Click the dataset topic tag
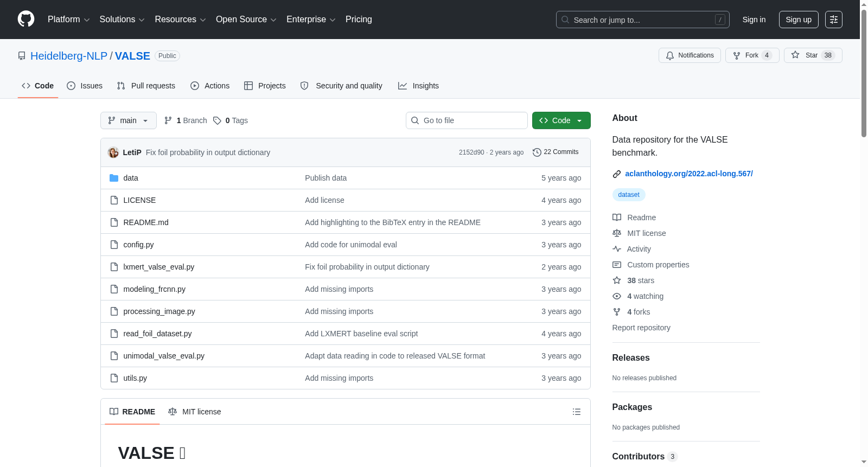 pyautogui.click(x=629, y=195)
